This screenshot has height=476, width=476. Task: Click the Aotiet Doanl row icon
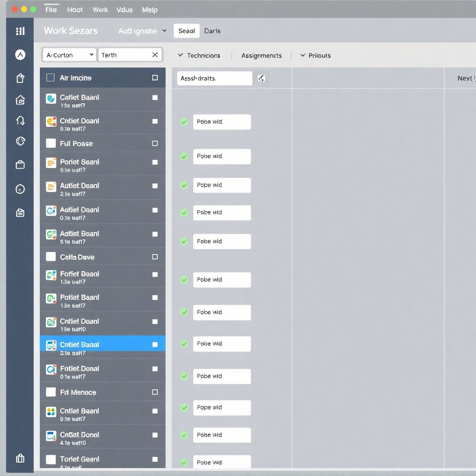tap(51, 211)
